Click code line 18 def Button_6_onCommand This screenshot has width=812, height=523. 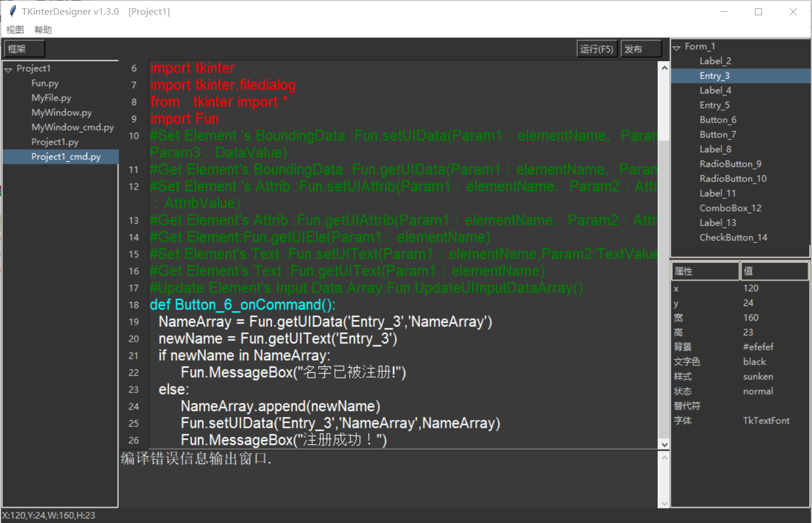pos(243,305)
